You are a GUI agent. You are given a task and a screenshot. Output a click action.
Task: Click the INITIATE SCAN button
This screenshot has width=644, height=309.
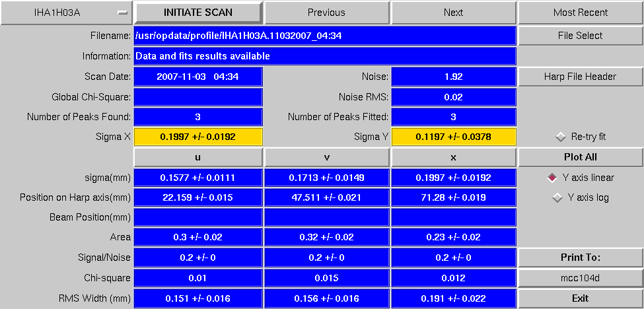point(198,13)
